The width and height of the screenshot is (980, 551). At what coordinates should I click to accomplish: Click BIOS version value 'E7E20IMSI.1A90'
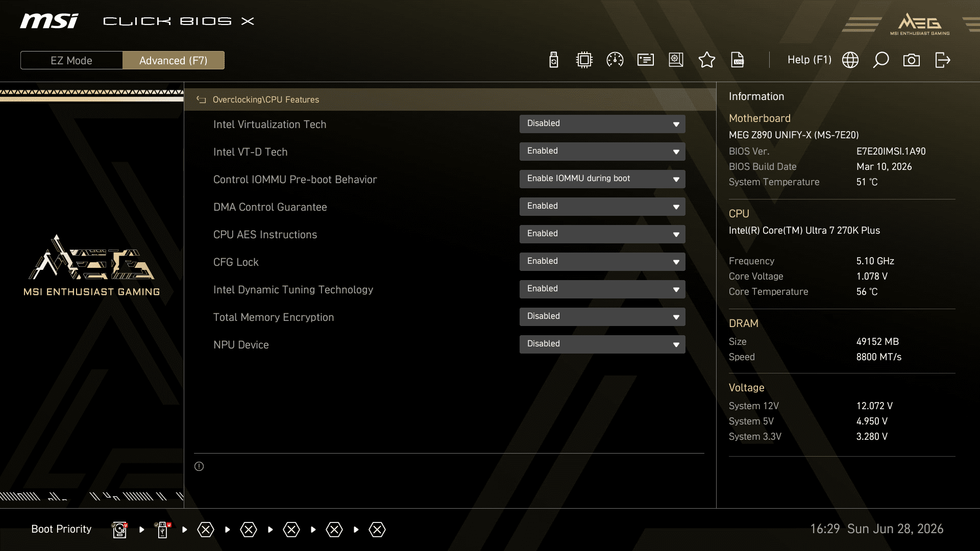tap(891, 152)
